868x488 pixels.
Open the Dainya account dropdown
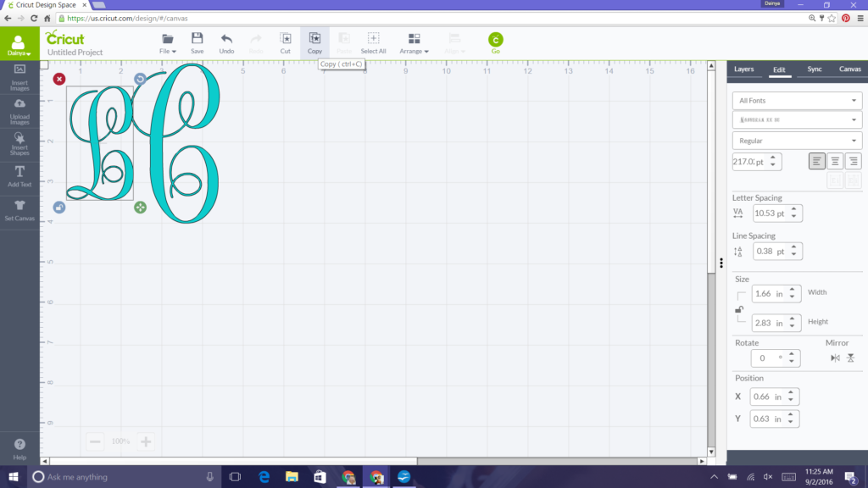tap(19, 44)
